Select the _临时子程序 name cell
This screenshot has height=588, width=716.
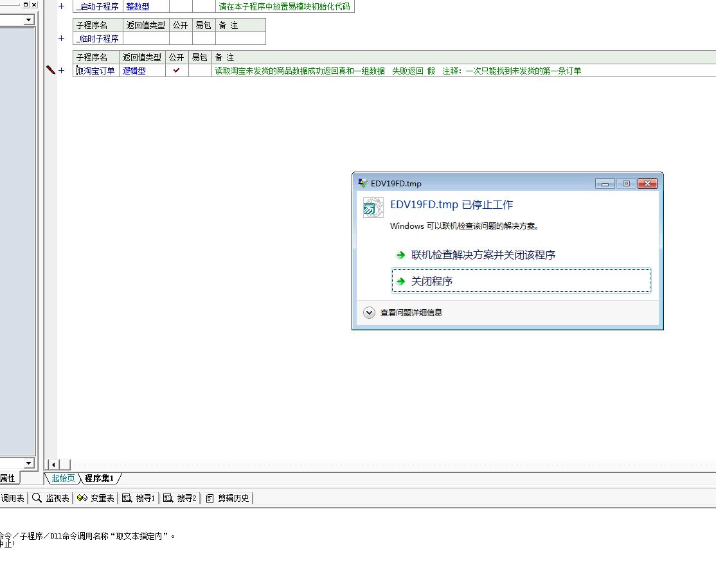98,39
